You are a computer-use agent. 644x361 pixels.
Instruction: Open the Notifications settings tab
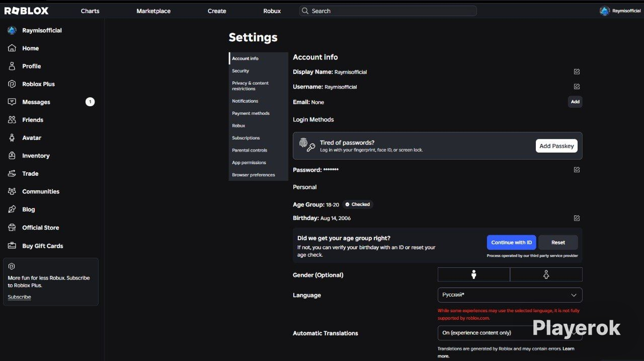coord(258,101)
